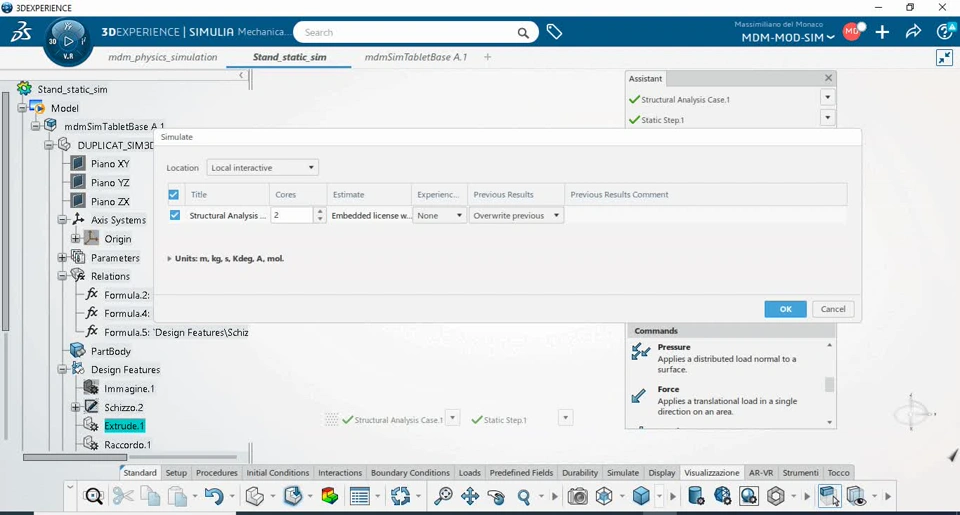Select the Pan four-arrow tool
Screen dimensions: 960x515
click(470, 495)
